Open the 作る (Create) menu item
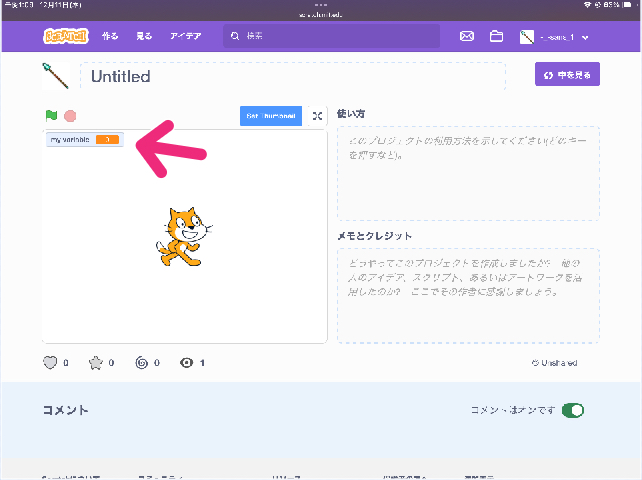Image resolution: width=642 pixels, height=480 pixels. [110, 36]
